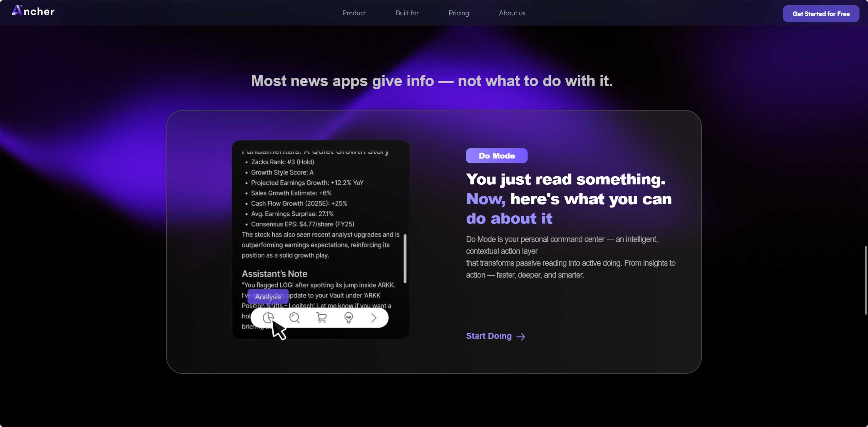Click the demo panel's inner scrollbar
Screen dimensions: 868x427
click(405, 259)
